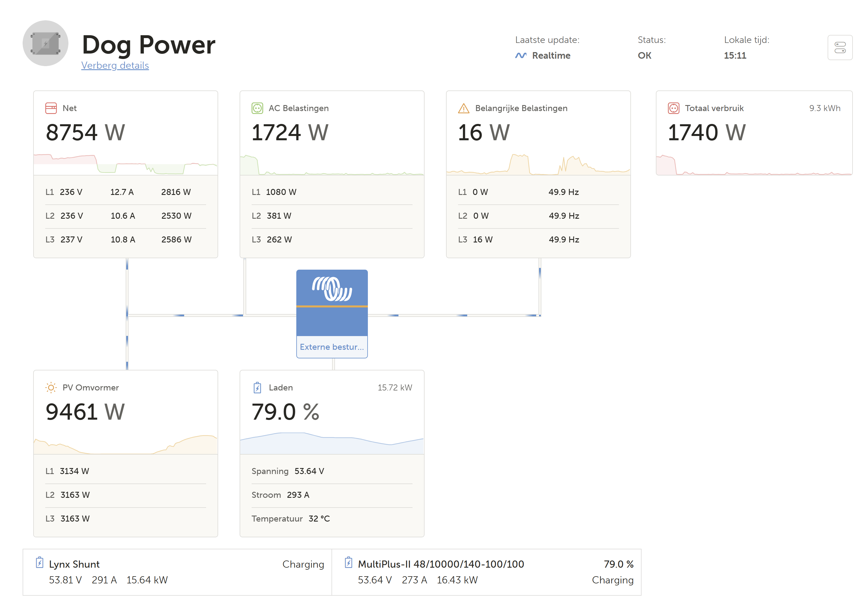Image resolution: width=868 pixels, height=602 pixels.
Task: Click the MultiPlus-II battery icon
Action: (x=348, y=562)
